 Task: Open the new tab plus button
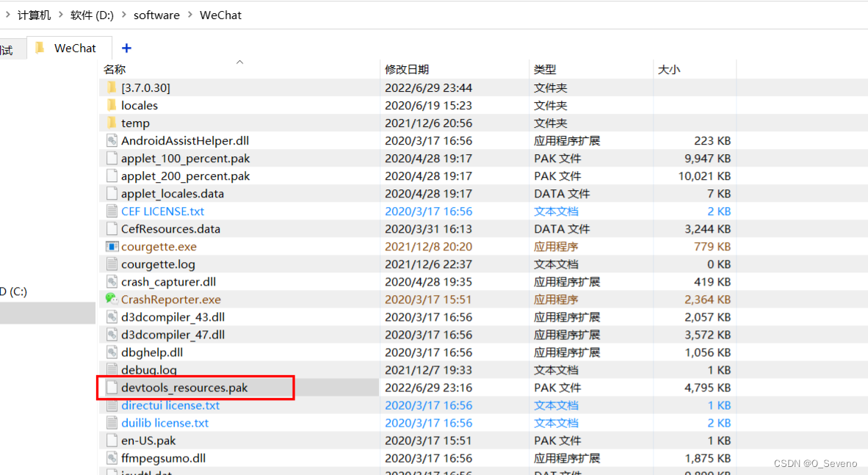click(126, 48)
